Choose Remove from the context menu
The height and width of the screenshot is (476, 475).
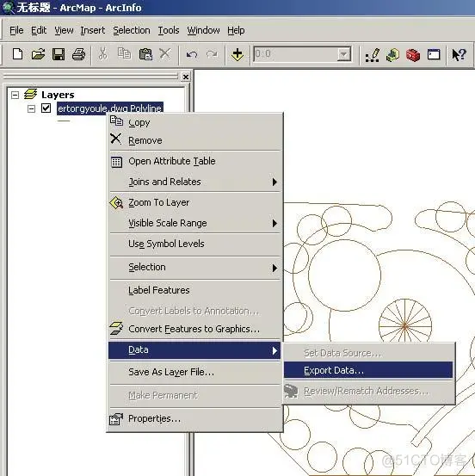pyautogui.click(x=194, y=140)
